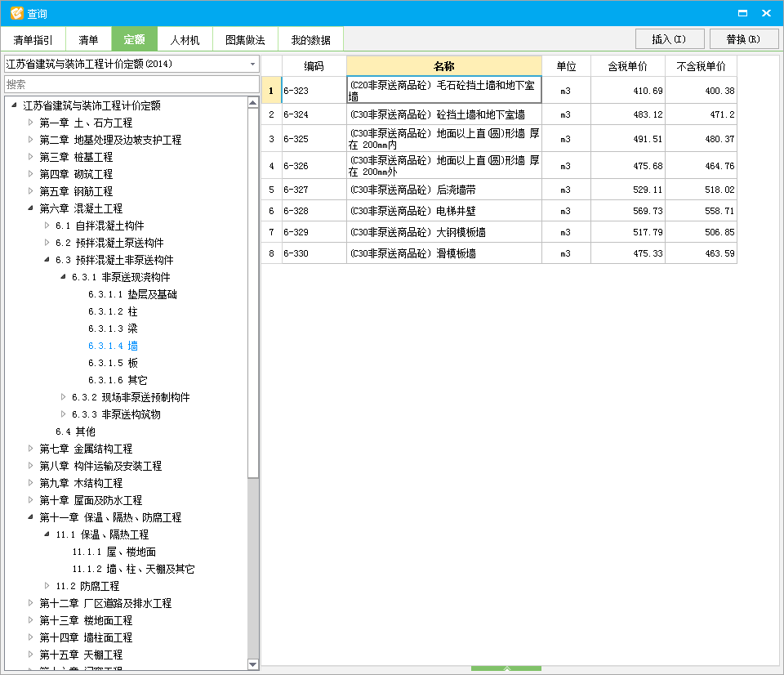This screenshot has height=675, width=784.
Task: Click tree scrollbar up arrow
Action: pos(253,103)
